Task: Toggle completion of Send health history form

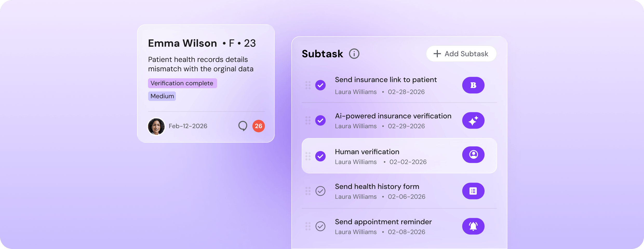Action: [320, 191]
